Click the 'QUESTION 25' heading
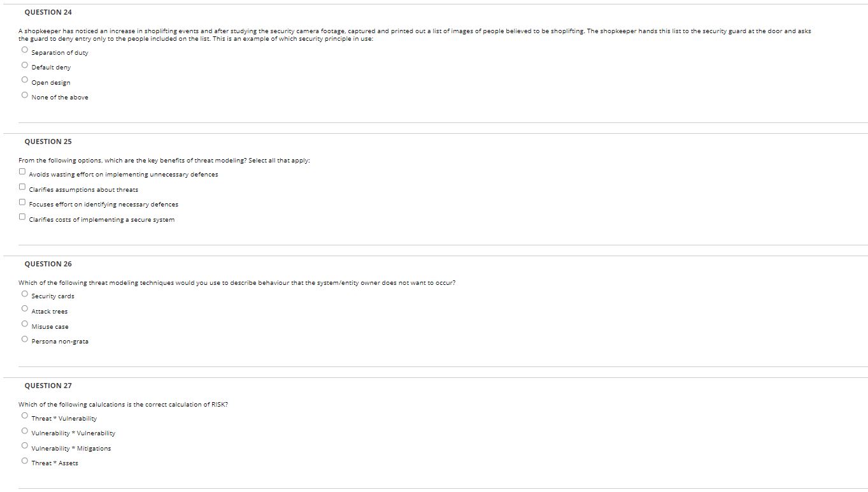 (48, 141)
